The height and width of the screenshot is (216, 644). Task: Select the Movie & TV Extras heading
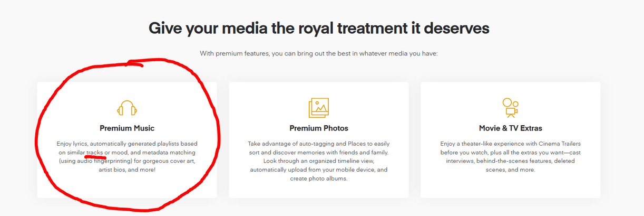(x=510, y=128)
